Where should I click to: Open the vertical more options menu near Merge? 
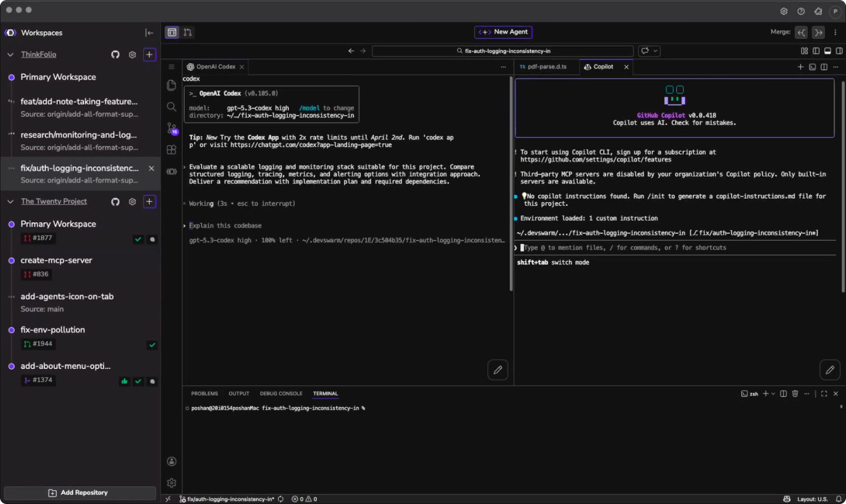835,32
